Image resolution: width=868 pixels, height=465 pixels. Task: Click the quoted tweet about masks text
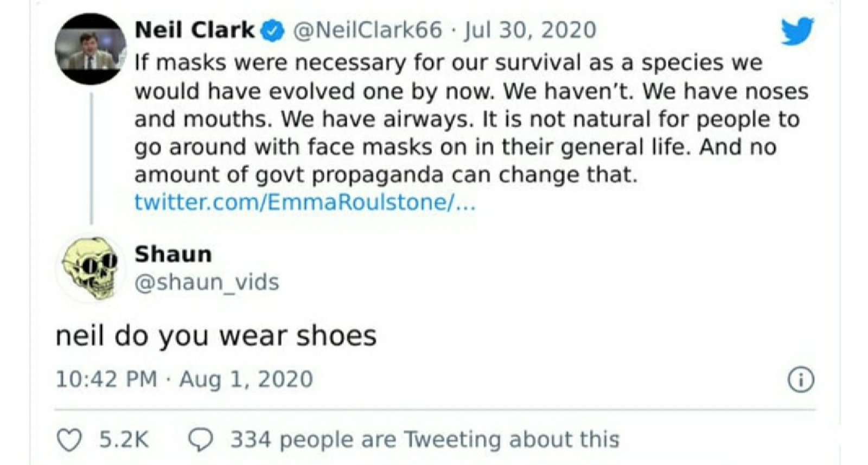coord(471,119)
